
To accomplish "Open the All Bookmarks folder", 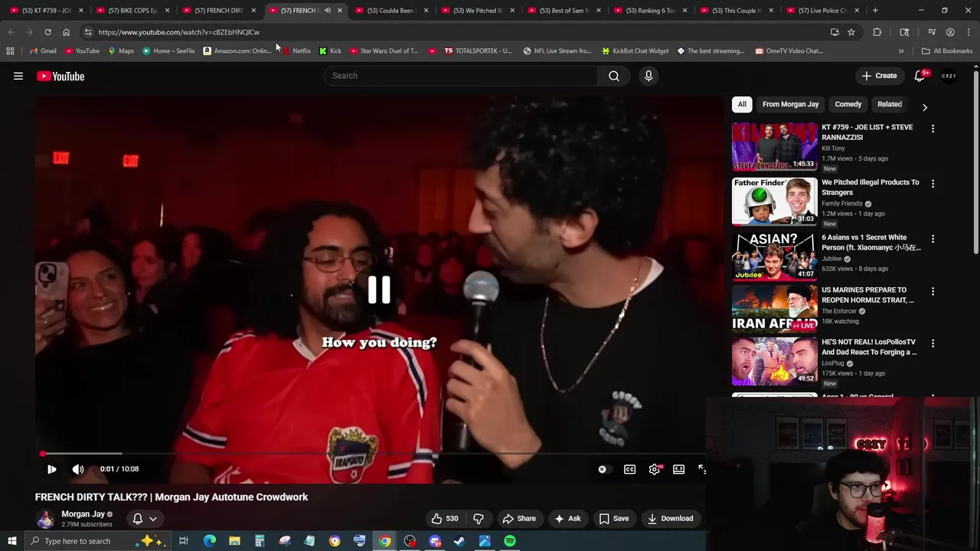I will point(947,51).
